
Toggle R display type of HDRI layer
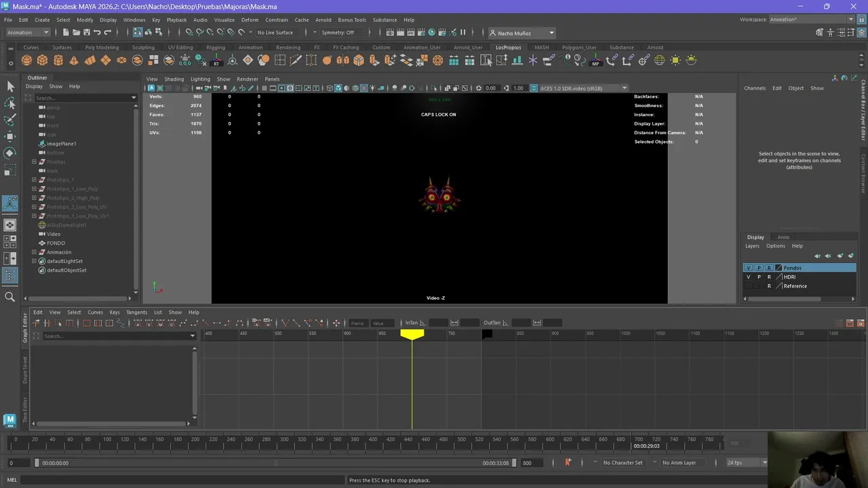click(769, 277)
